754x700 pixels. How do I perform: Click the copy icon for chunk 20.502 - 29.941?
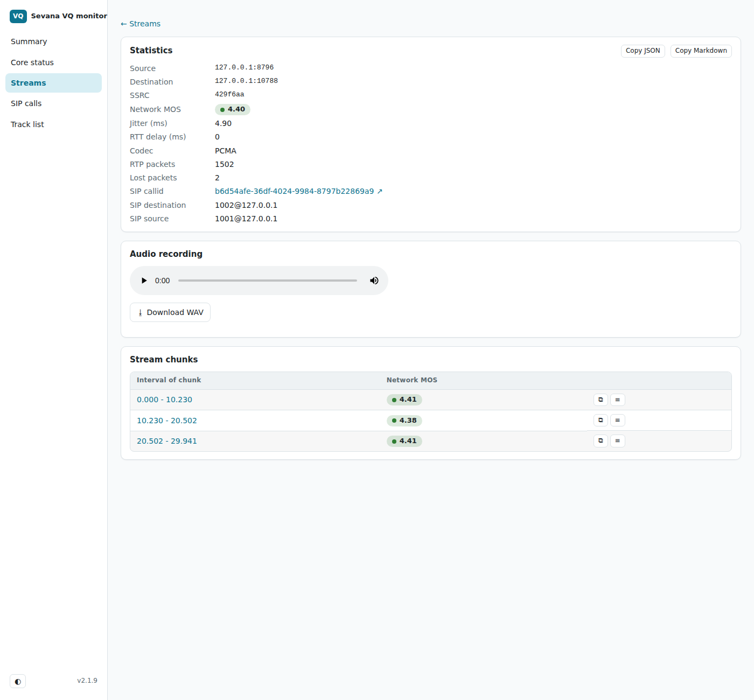tap(601, 441)
